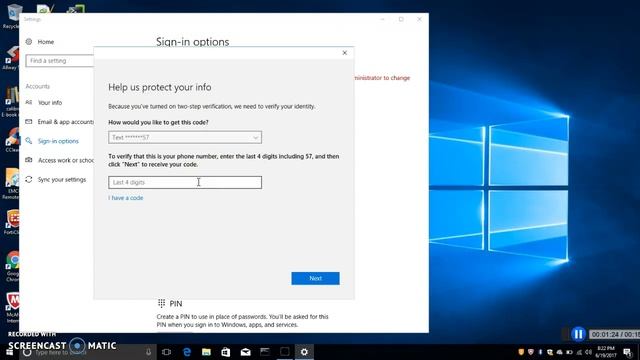Click the Access work or school briefcase icon
This screenshot has width=640, height=360.
tap(29, 160)
